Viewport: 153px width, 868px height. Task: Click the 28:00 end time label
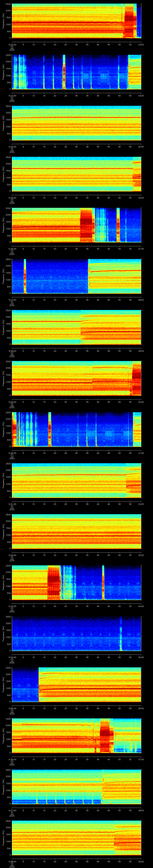(x=141, y=300)
